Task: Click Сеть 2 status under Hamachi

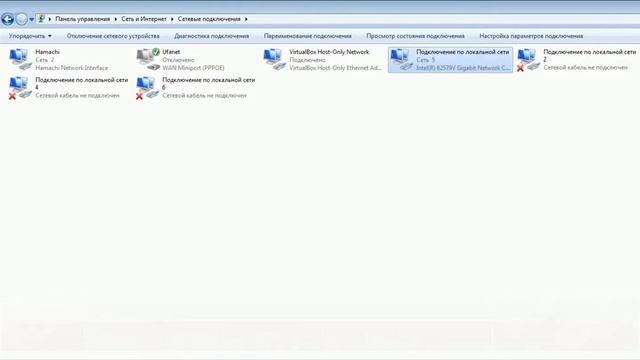Action: pyautogui.click(x=44, y=60)
